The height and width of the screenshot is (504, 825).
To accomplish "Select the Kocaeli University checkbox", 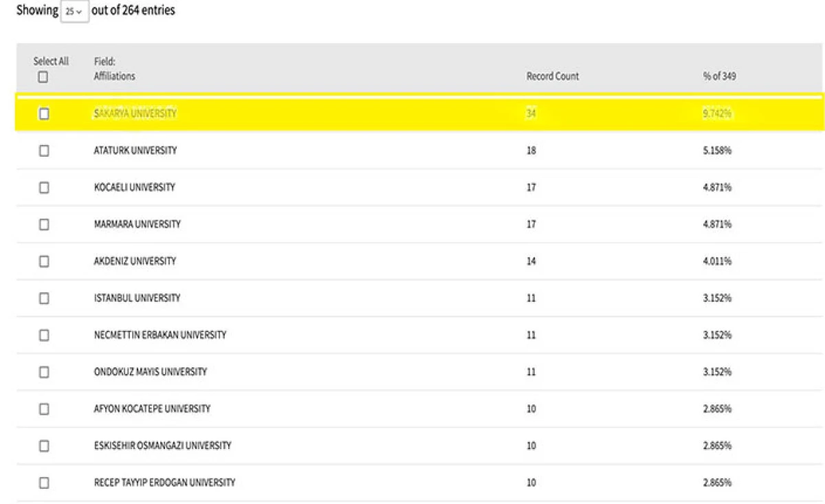I will [44, 188].
